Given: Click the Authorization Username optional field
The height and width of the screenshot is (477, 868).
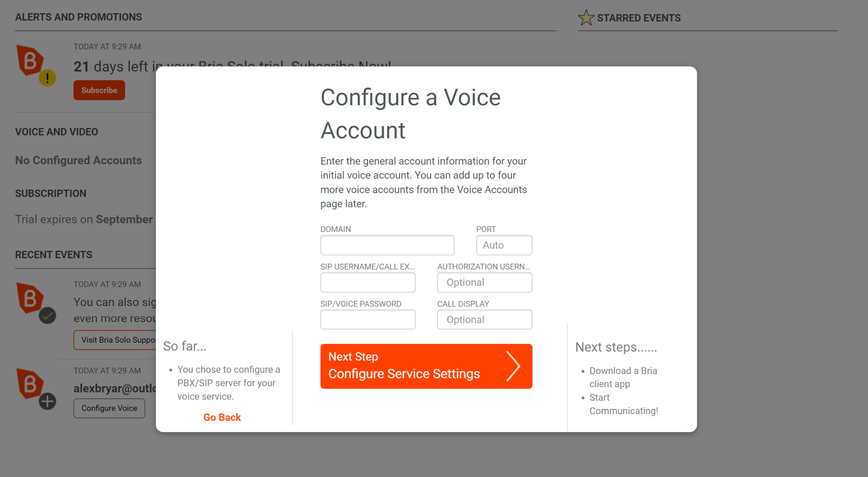Looking at the screenshot, I should [484, 282].
